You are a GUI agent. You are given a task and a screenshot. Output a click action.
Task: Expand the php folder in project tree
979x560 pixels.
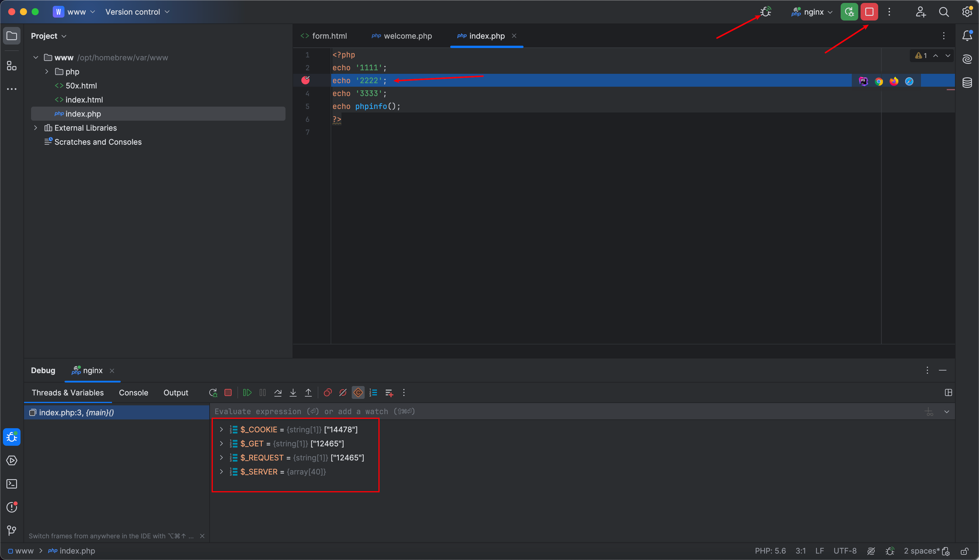click(47, 71)
